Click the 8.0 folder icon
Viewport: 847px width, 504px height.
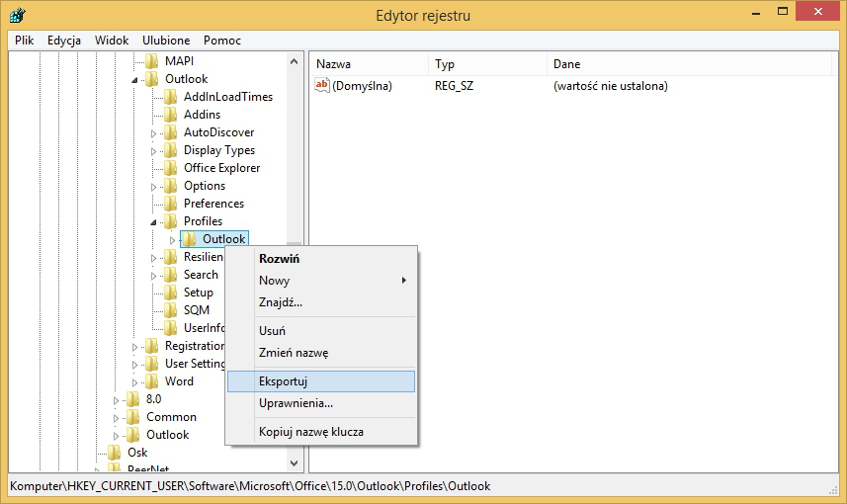pos(132,399)
